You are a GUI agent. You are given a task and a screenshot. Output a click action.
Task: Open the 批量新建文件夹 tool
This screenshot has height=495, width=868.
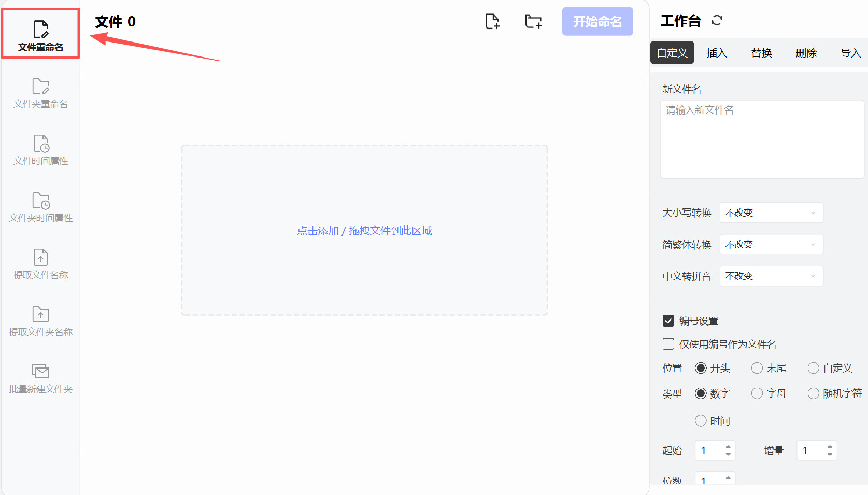click(x=40, y=378)
